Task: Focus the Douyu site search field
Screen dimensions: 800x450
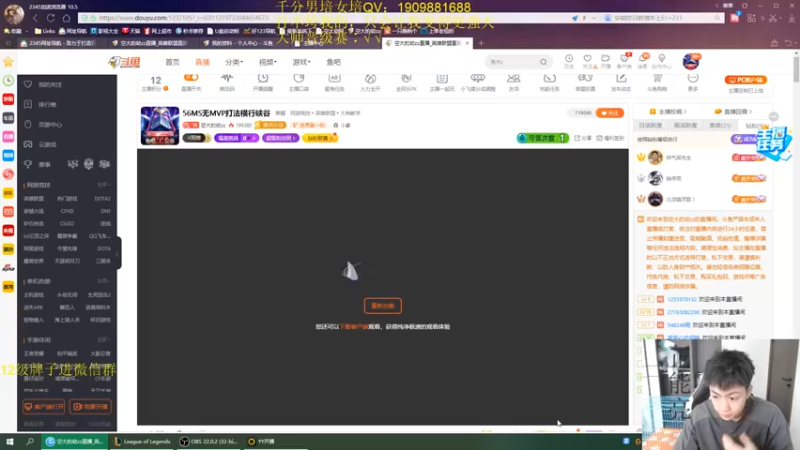Action: coord(512,62)
